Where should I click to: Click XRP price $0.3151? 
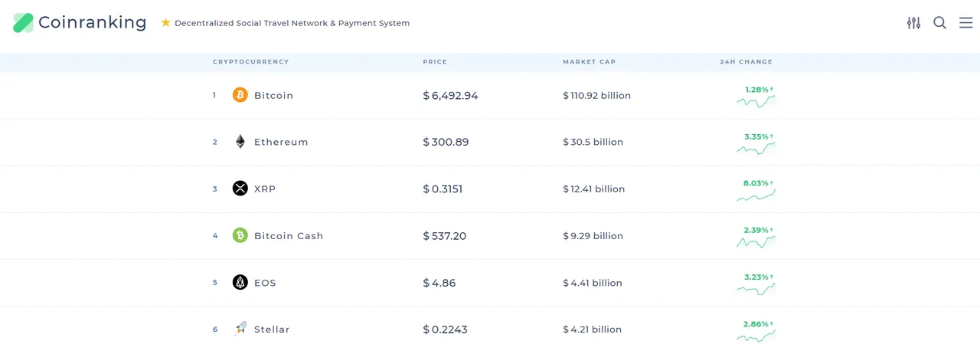pyautogui.click(x=443, y=189)
